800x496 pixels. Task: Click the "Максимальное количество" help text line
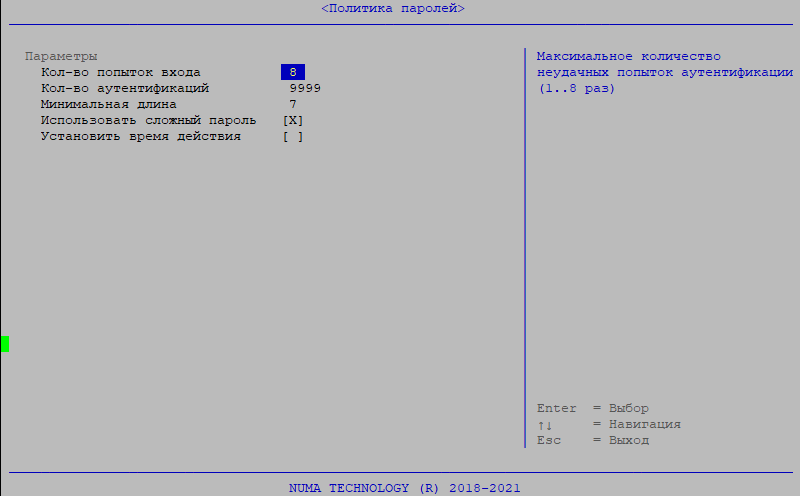coord(628,56)
